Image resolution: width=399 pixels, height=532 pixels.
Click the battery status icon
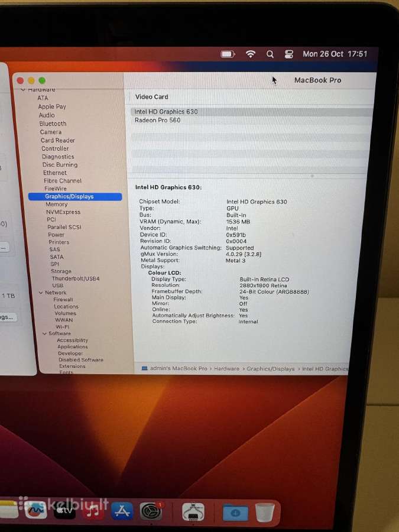228,54
